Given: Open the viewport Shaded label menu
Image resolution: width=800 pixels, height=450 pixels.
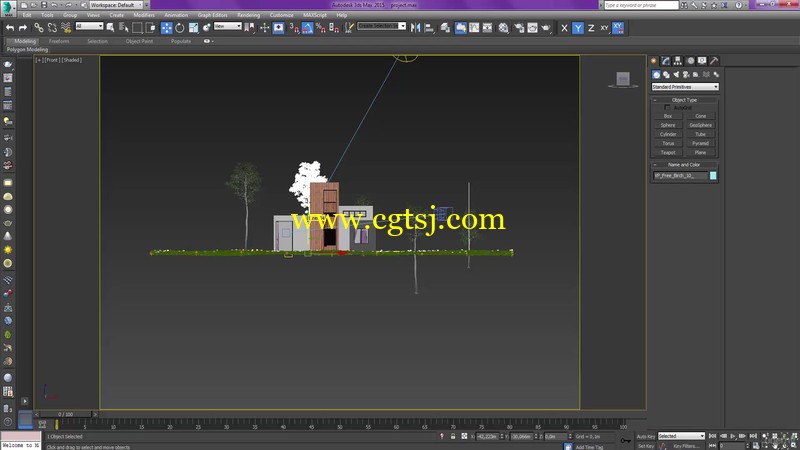Looking at the screenshot, I should coord(72,60).
